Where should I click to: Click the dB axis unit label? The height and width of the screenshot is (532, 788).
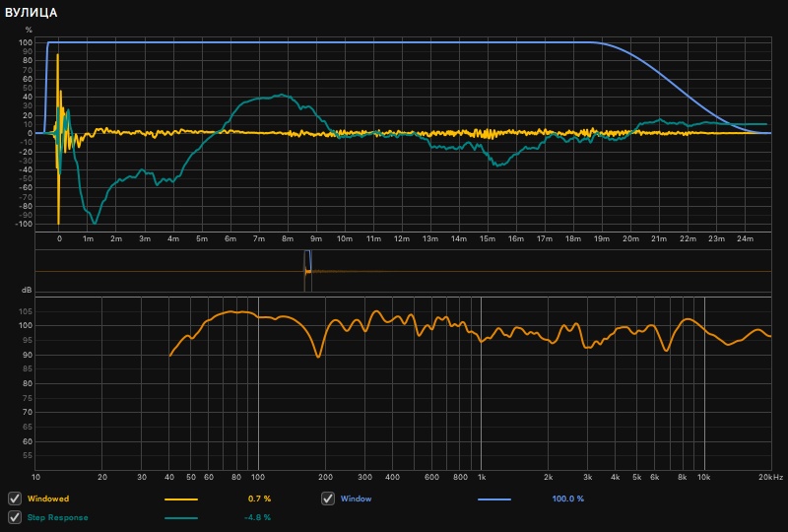tap(27, 290)
